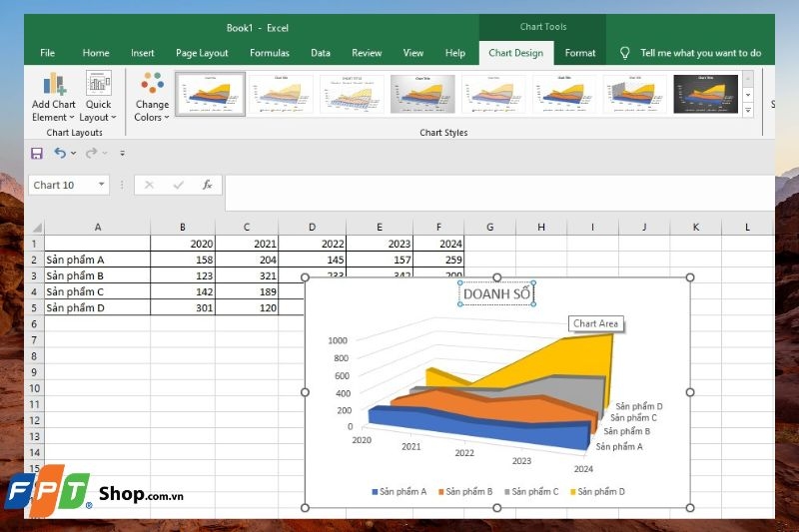Apply the second chart style thumbnail
The width and height of the screenshot is (799, 532).
pos(281,94)
